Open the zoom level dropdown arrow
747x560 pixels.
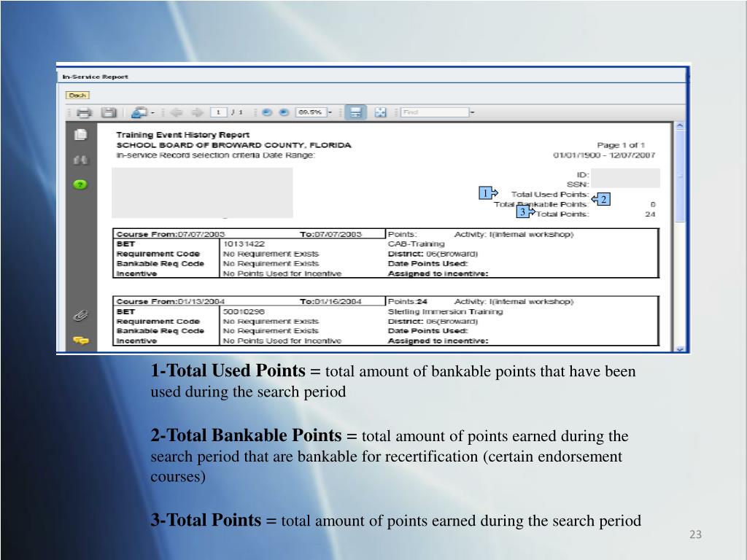(x=330, y=113)
